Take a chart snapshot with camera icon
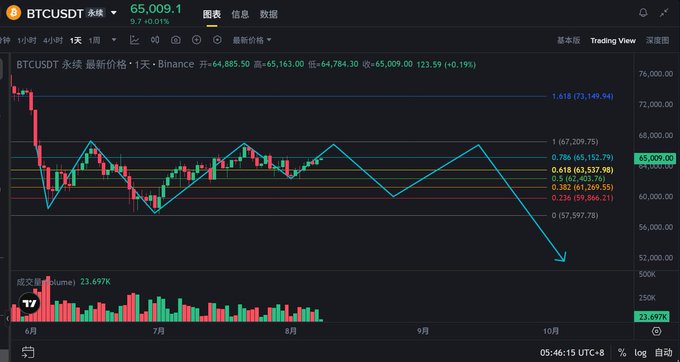The image size is (680, 362). [176, 40]
